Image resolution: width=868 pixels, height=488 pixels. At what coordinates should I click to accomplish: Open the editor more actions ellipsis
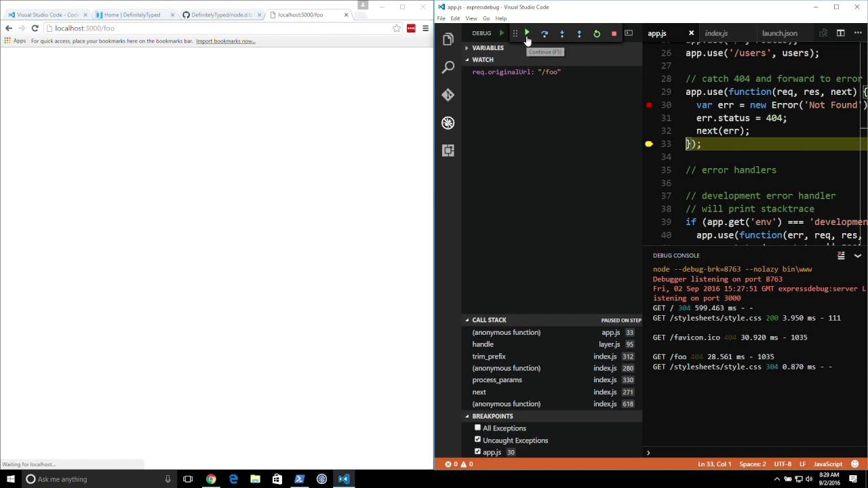pos(857,33)
